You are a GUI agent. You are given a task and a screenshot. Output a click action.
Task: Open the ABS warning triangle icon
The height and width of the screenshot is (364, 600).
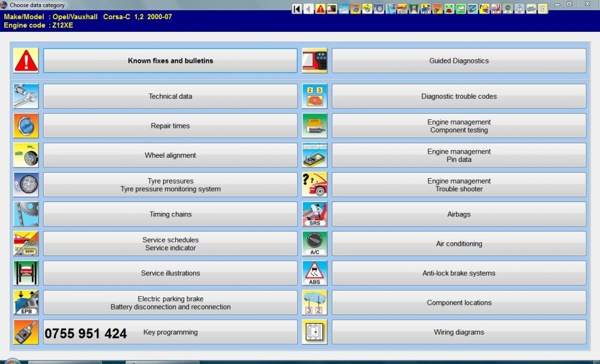click(315, 273)
